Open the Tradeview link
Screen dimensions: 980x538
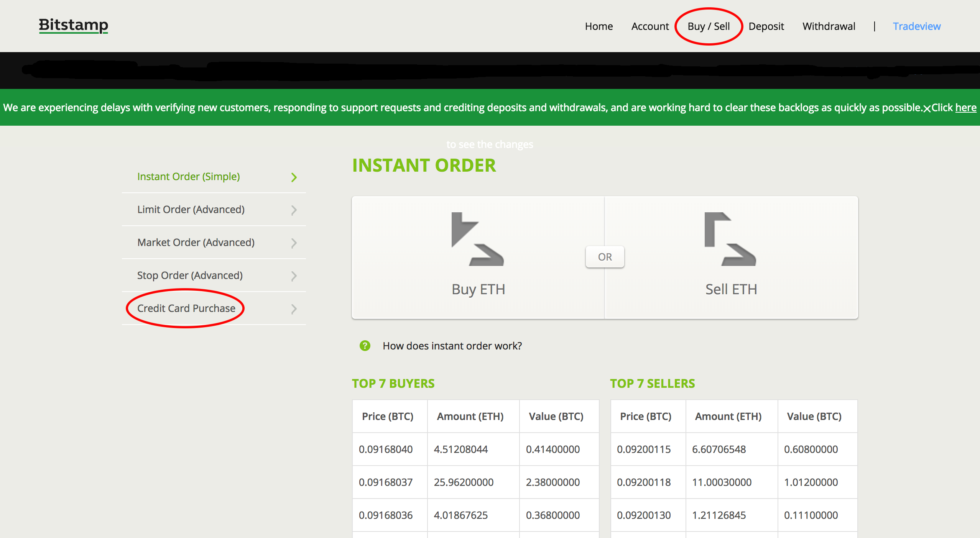pos(916,26)
